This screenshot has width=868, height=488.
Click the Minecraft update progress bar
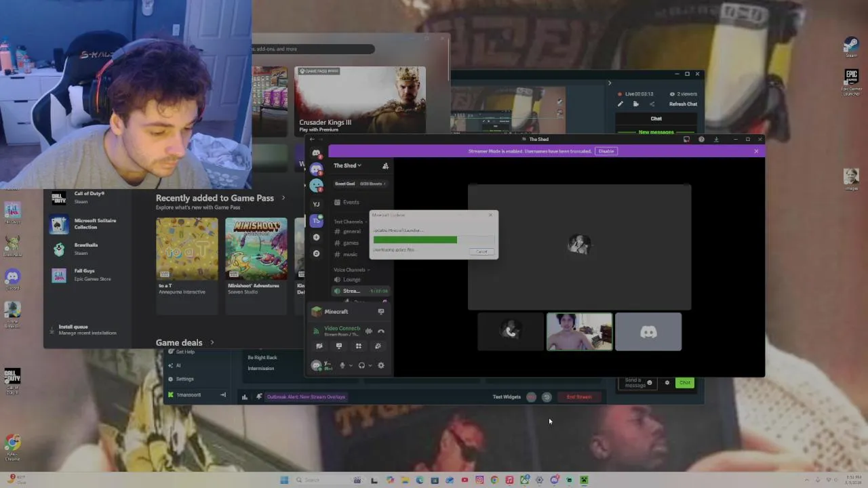click(433, 239)
